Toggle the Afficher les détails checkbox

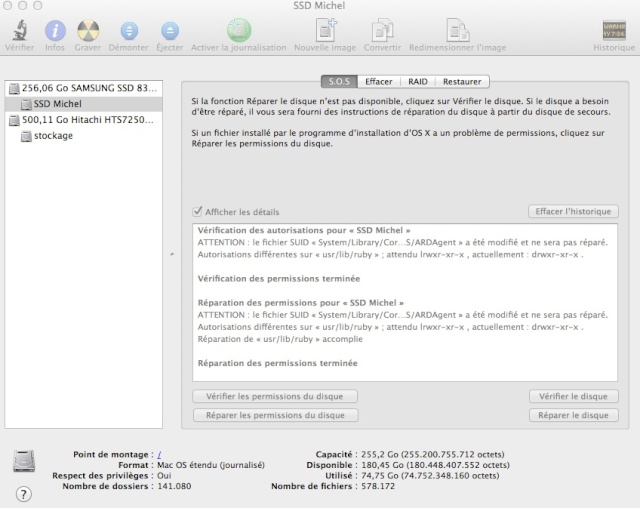[x=197, y=211]
